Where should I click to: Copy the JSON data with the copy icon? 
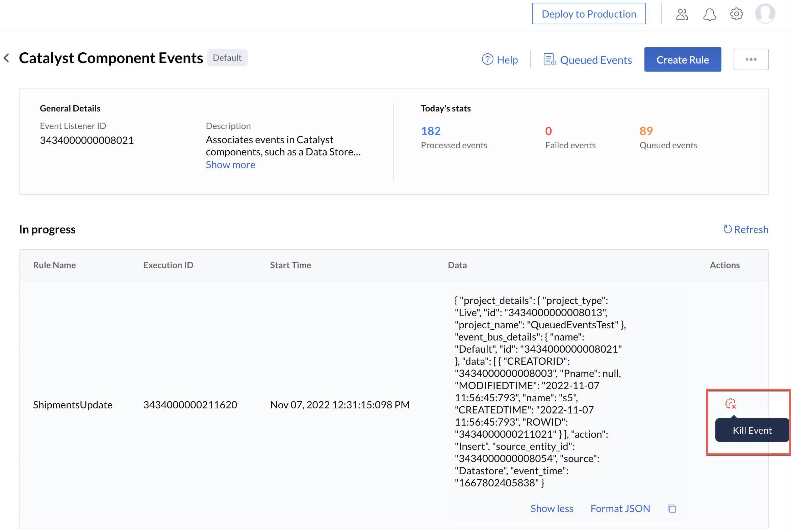pos(671,509)
